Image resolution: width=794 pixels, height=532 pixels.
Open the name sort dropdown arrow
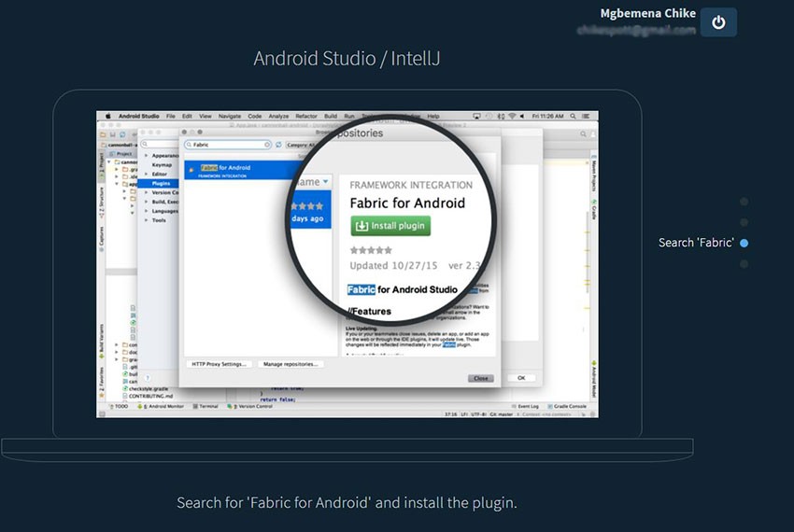[x=326, y=181]
